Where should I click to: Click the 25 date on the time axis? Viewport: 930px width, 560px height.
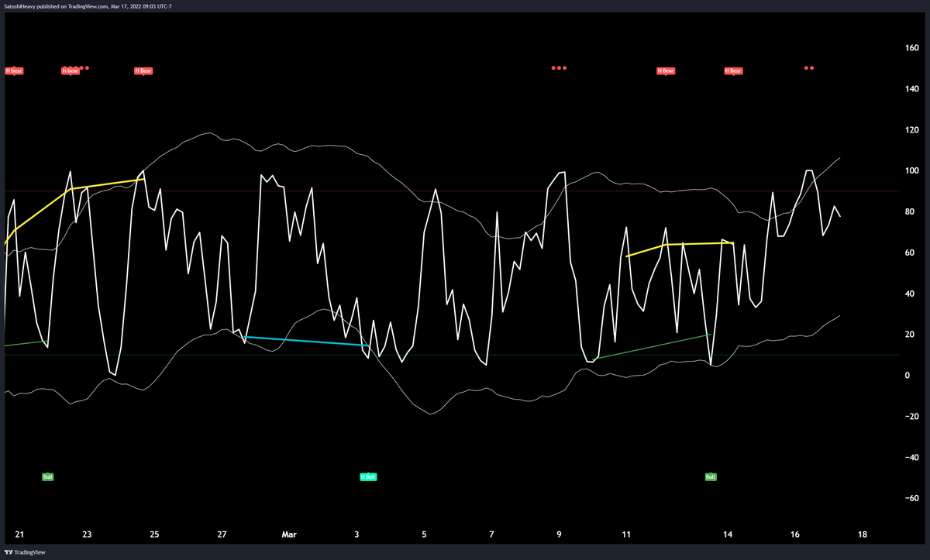pos(154,534)
